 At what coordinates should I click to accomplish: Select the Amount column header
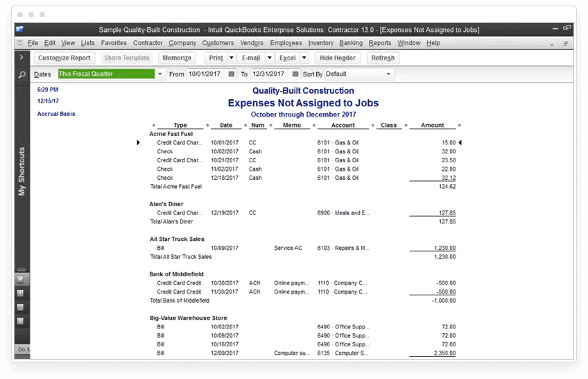(432, 126)
